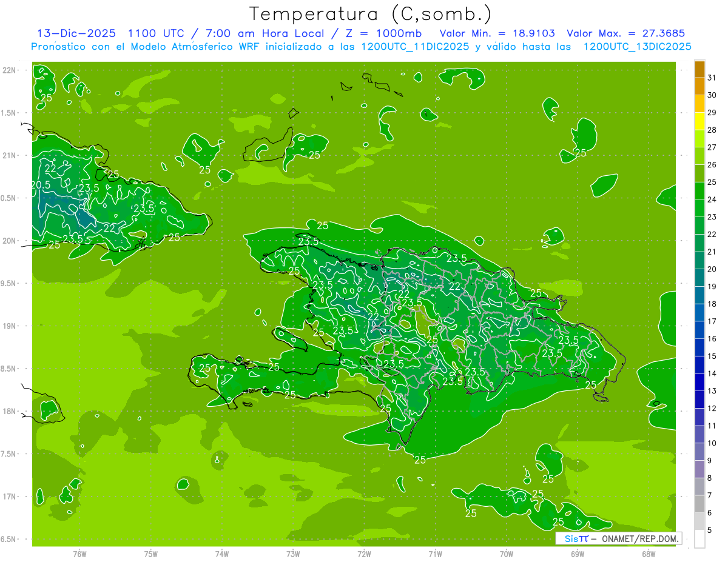728x562 pixels.
Task: Click the "17N" latitude axis label
Action: 9,497
